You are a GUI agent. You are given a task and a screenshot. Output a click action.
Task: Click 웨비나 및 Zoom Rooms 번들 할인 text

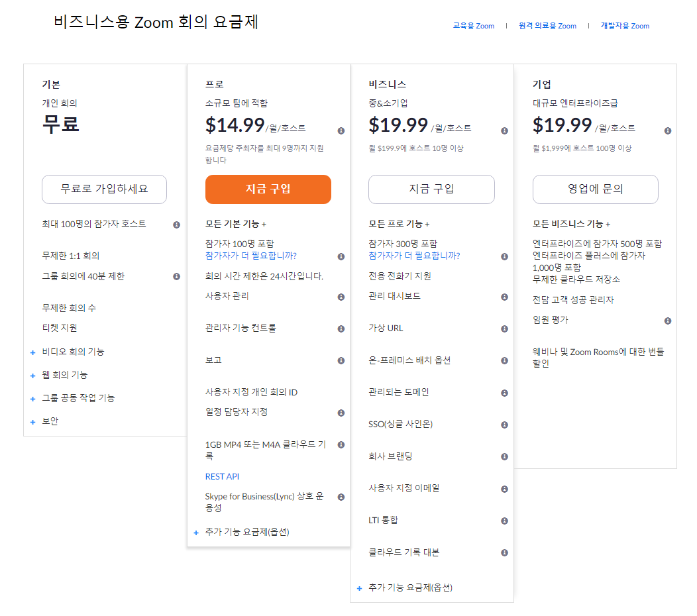click(x=598, y=357)
